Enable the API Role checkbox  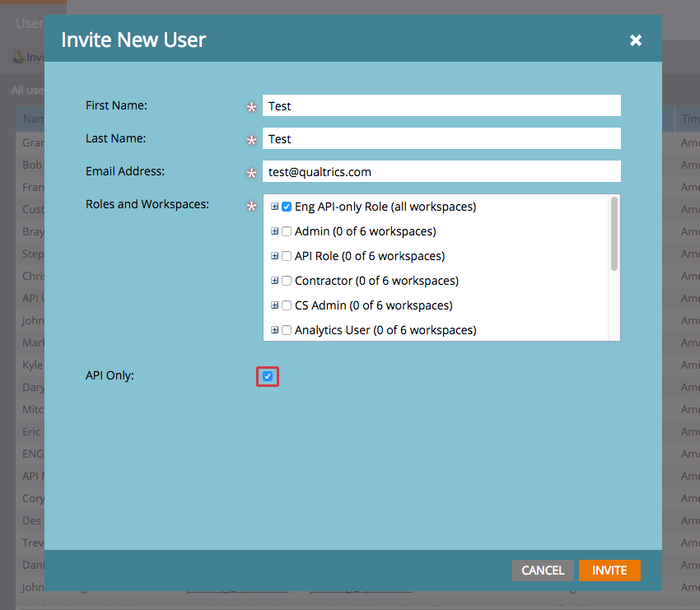(287, 256)
